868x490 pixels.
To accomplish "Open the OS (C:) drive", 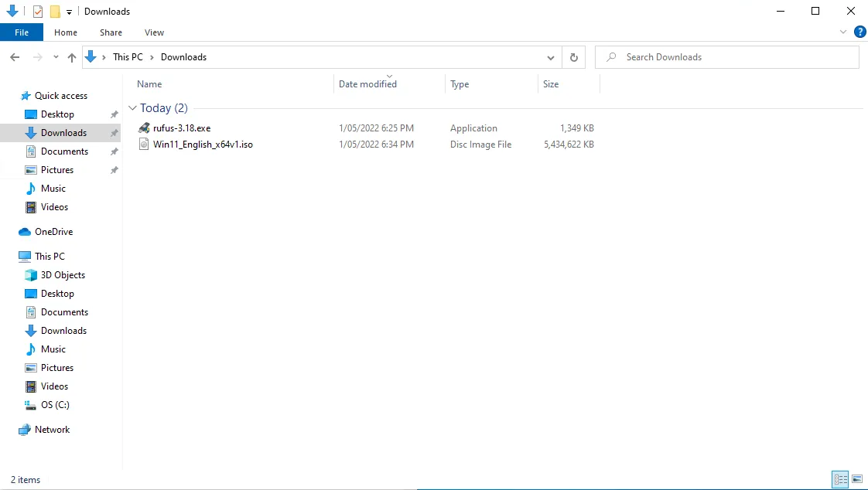I will point(55,405).
